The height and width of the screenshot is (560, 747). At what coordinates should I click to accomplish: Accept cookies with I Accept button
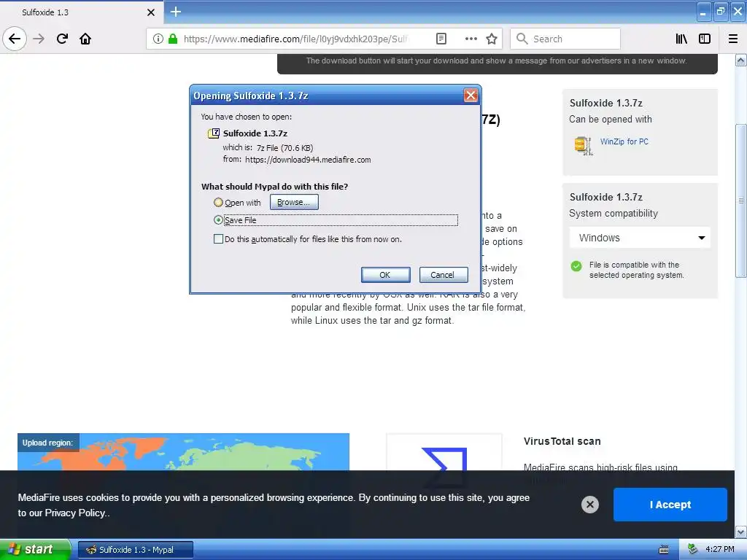(670, 505)
